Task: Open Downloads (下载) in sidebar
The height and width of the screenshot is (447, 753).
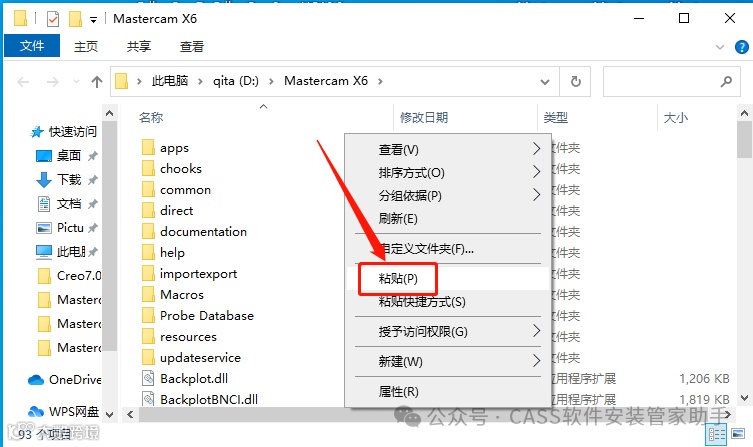Action: [67, 180]
